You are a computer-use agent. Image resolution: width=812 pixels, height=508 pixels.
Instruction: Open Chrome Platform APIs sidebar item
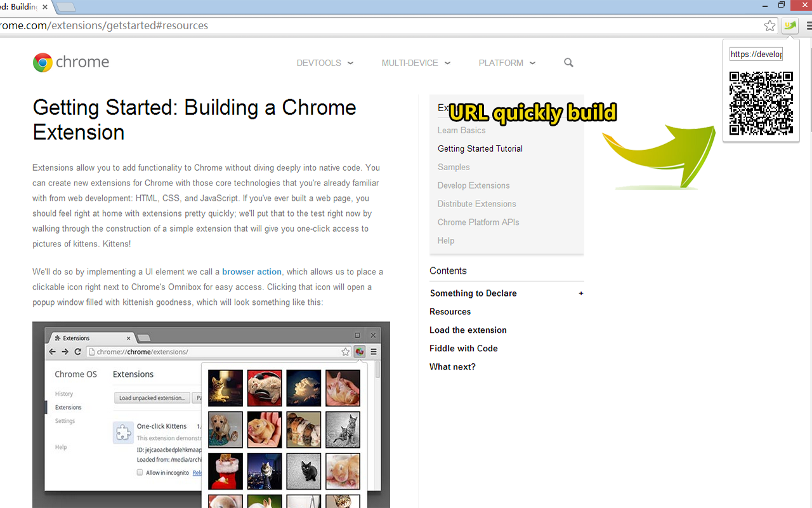478,222
